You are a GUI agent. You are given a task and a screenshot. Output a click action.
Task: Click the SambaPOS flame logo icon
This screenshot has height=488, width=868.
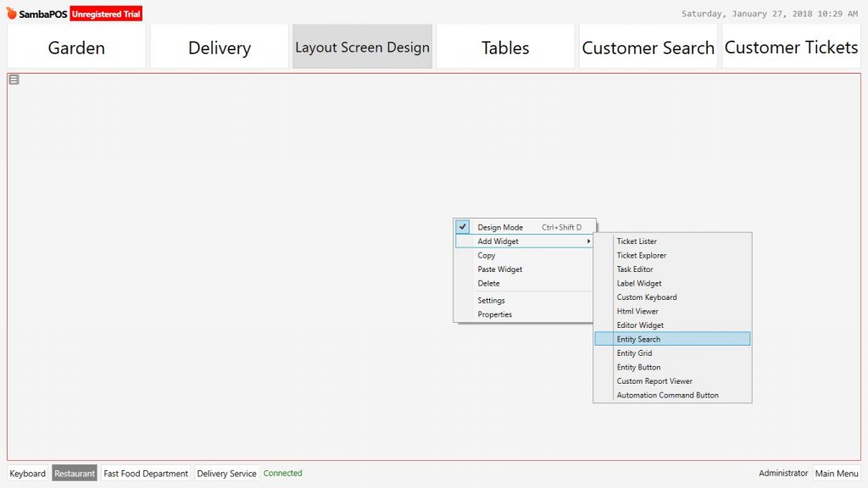[12, 13]
